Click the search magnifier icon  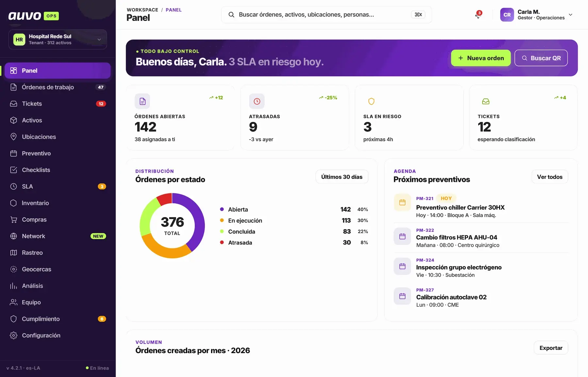coord(231,15)
